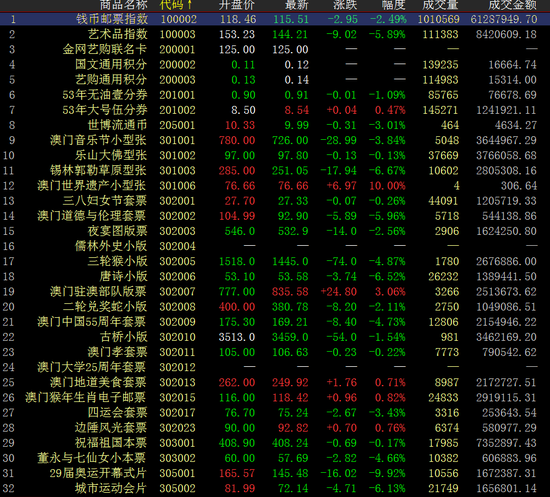Click 艺购通用积分 name
Image resolution: width=550 pixels, height=497 pixels.
click(111, 80)
